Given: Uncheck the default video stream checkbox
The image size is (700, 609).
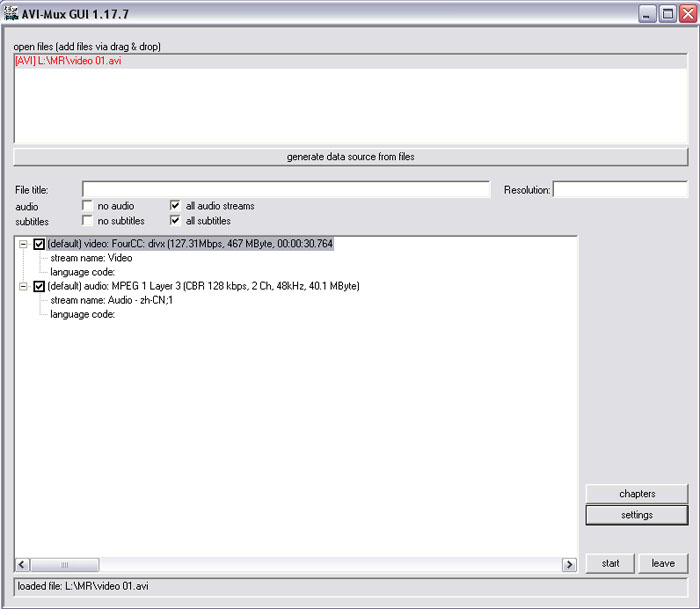Looking at the screenshot, I should click(39, 244).
